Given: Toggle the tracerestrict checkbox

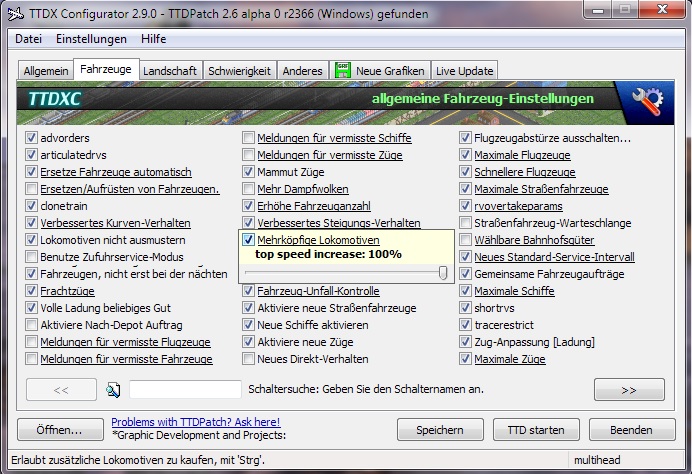Looking at the screenshot, I should click(x=465, y=325).
